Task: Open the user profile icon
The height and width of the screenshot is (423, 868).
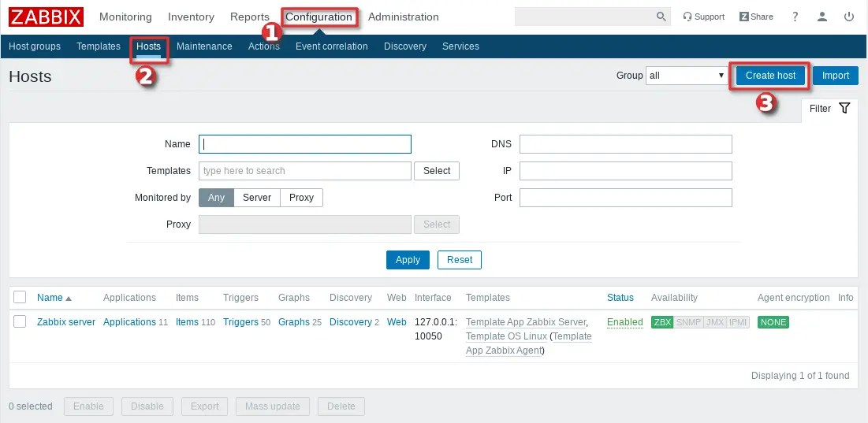Action: (822, 17)
